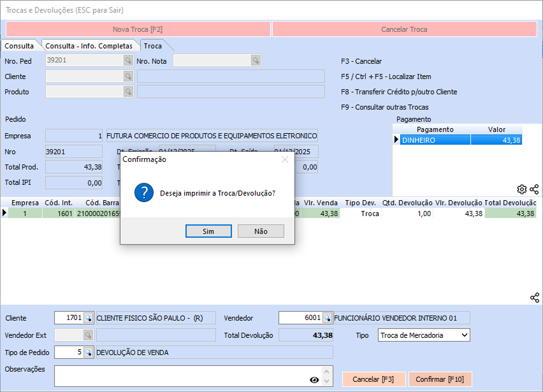Screen dimensions: 543x392
Task: Choose Não in the Confirmação dialog
Action: click(x=261, y=231)
